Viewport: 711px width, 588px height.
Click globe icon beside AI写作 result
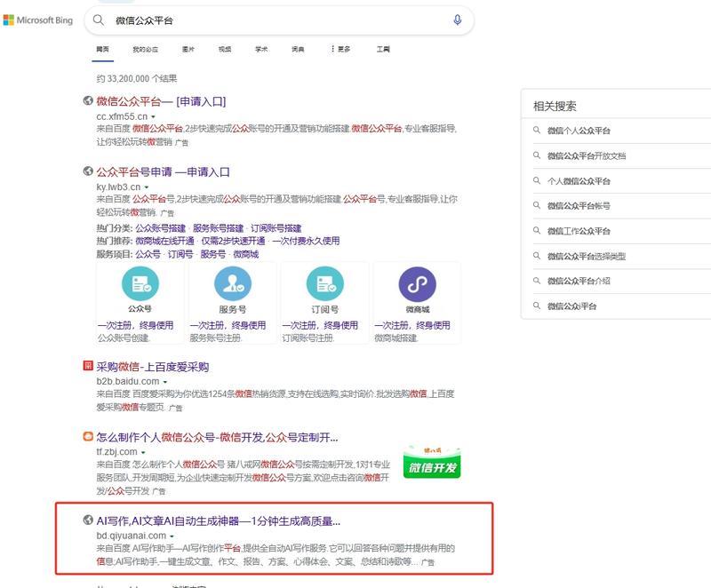(x=88, y=520)
